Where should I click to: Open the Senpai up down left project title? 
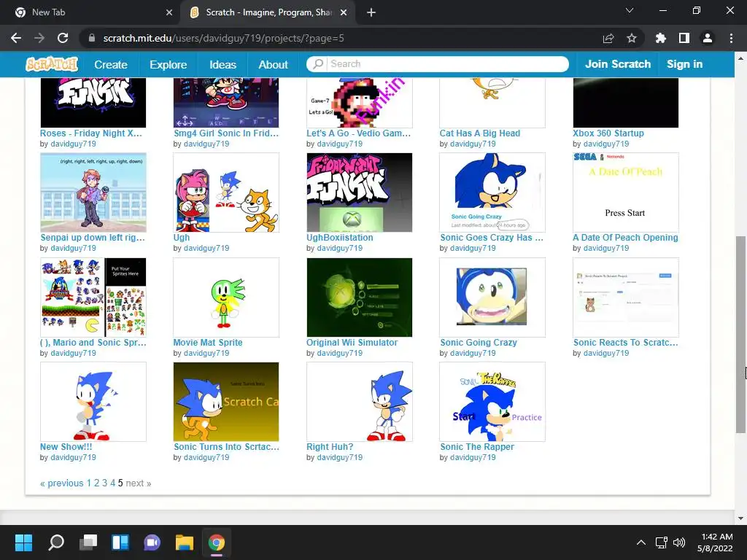pyautogui.click(x=93, y=237)
